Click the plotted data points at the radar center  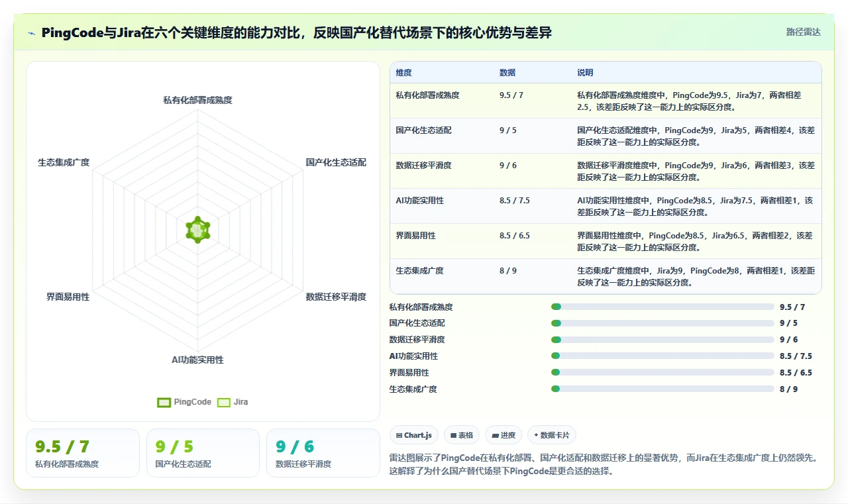click(x=197, y=230)
